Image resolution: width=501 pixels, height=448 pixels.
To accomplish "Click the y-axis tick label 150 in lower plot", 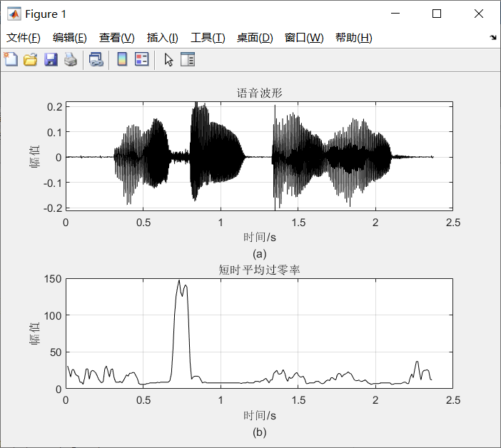I will point(53,279).
